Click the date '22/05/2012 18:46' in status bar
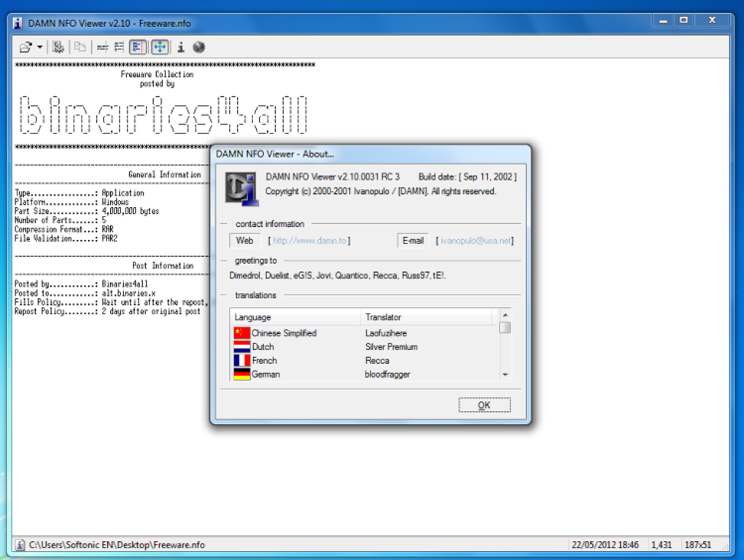 pos(605,545)
